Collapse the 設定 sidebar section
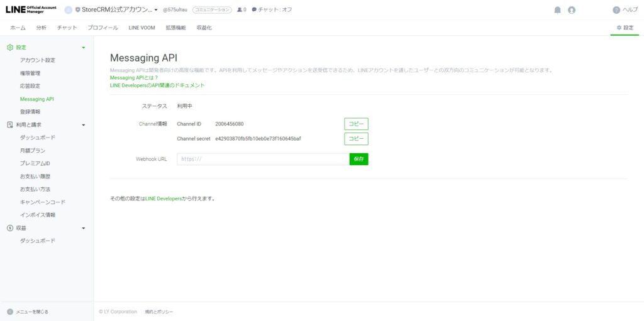Screen dimensions: 644x321 (84, 48)
